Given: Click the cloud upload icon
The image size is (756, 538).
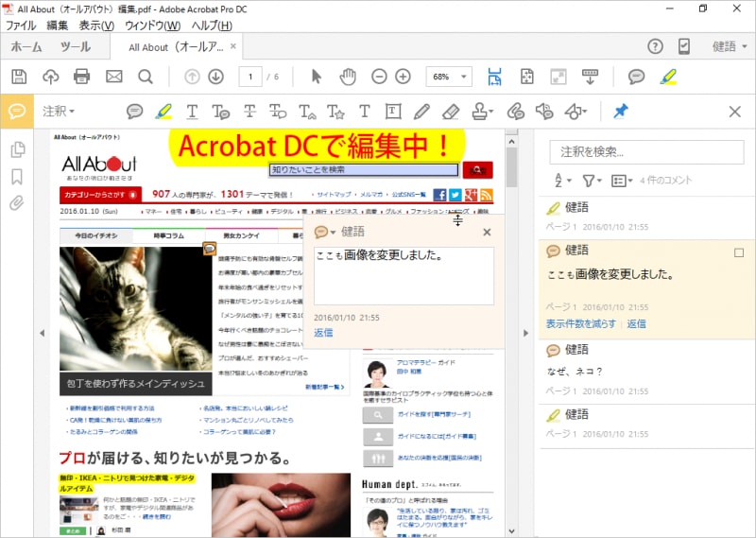Looking at the screenshot, I should [x=51, y=77].
